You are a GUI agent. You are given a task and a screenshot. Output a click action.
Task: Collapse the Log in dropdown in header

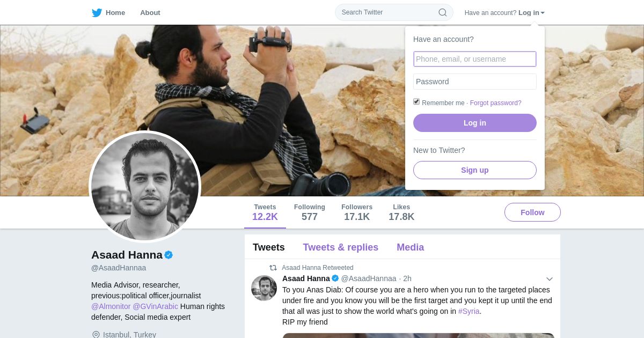click(531, 13)
